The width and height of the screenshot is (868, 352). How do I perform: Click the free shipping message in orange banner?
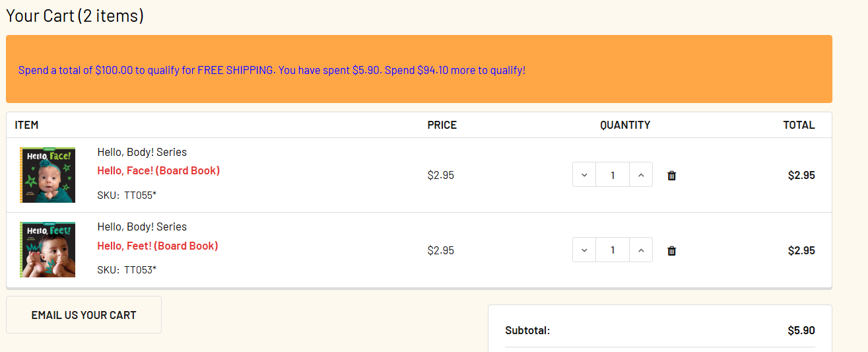(x=272, y=70)
